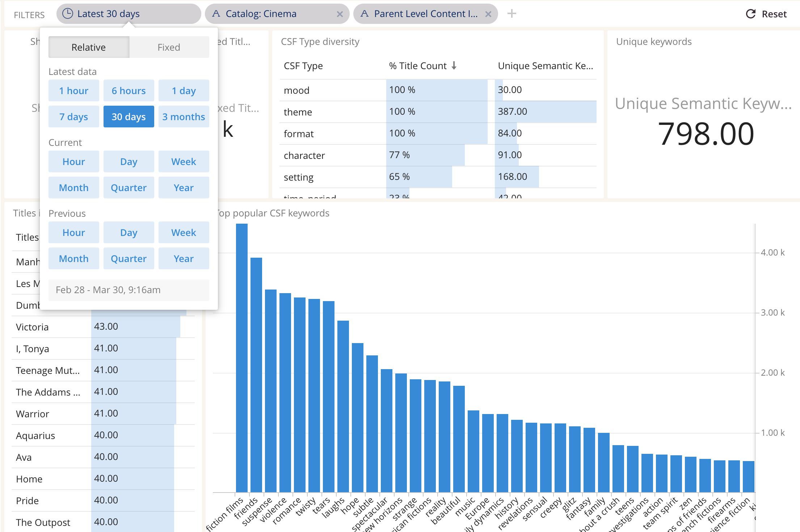Screen dimensions: 800x532
Task: Switch to the Fixed tab
Action: tap(169, 47)
